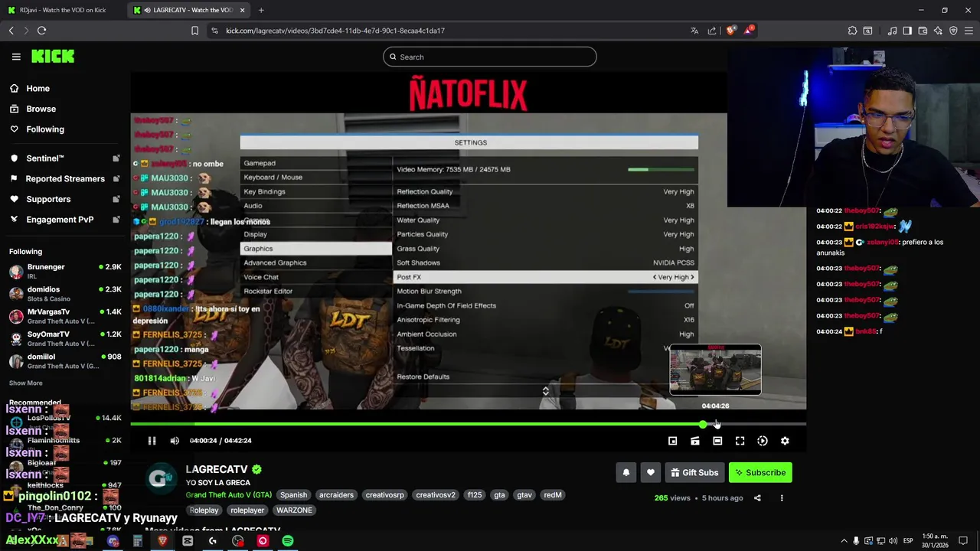Reload the current page
Viewport: 980px width, 551px height.
pos(41,31)
